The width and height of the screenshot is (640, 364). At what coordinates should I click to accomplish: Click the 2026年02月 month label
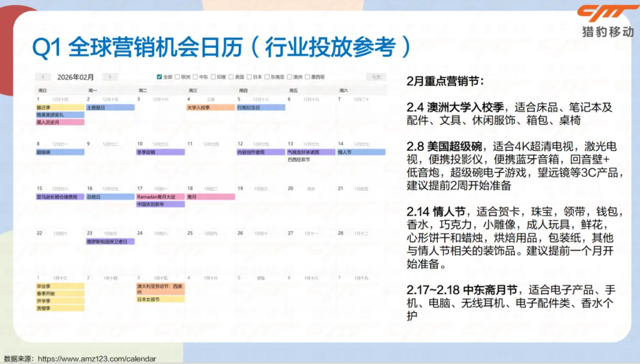click(75, 77)
